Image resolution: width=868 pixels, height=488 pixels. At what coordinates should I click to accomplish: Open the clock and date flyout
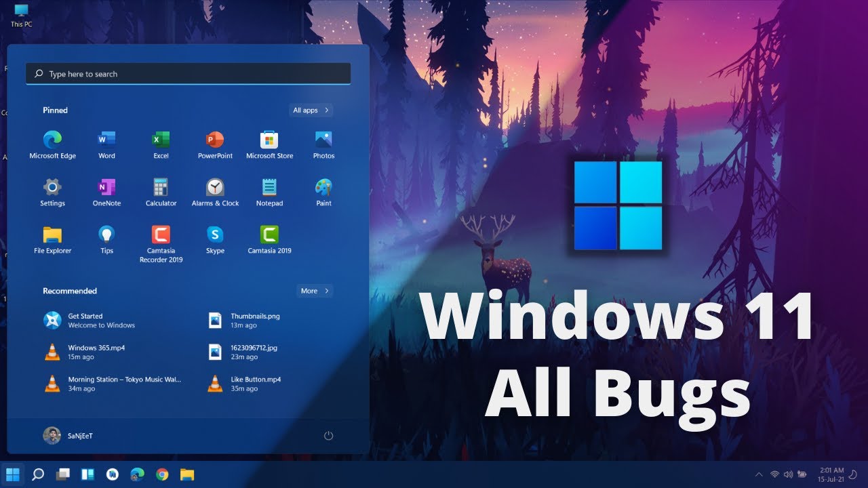coord(831,474)
